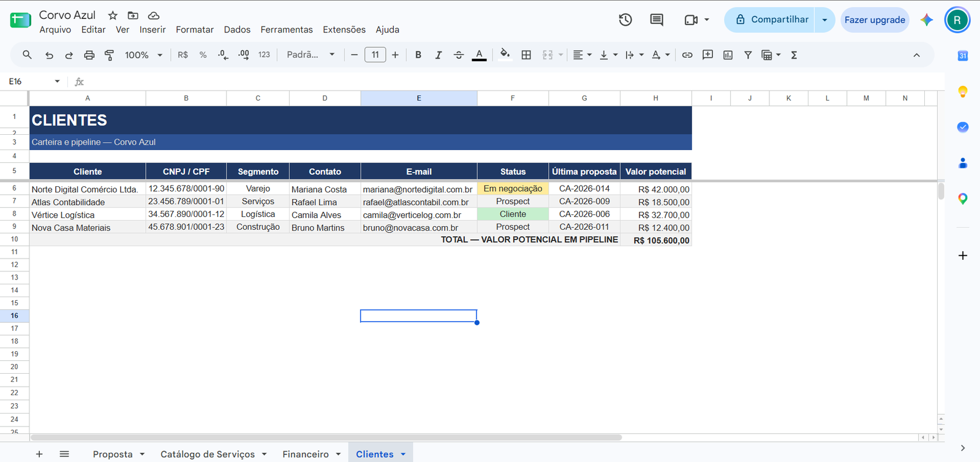980x462 pixels.
Task: Expand the name box dropdown arrow
Action: [57, 81]
